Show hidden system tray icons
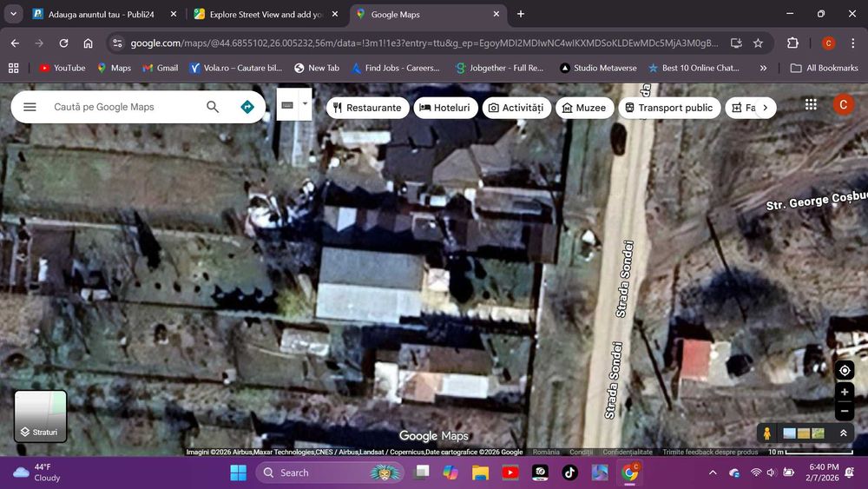This screenshot has width=868, height=489. pyautogui.click(x=713, y=472)
